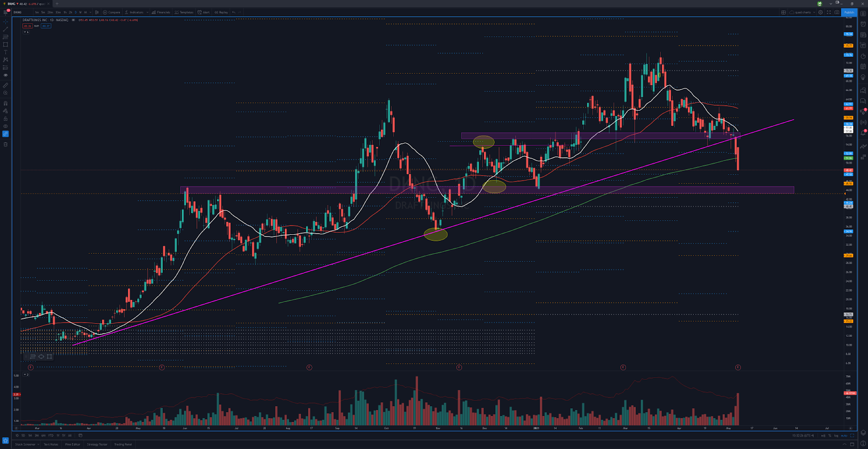Open the prediction and measurement tools
The width and height of the screenshot is (868, 449).
(x=5, y=68)
